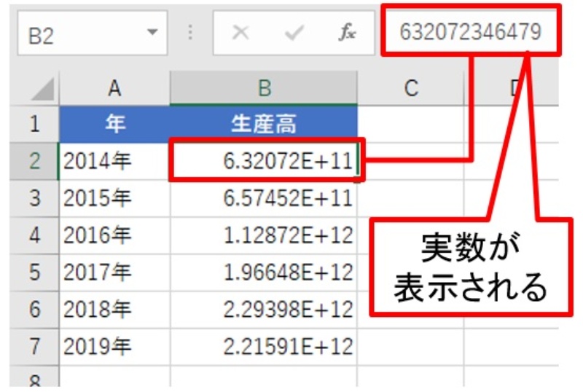Click the formula bar value 632072346479
583x392 pixels.
tap(470, 32)
